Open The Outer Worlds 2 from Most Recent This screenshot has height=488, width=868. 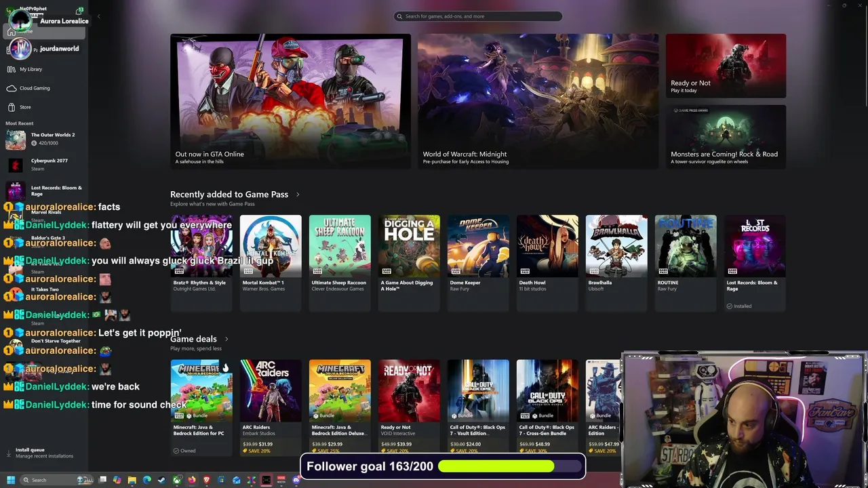tap(45, 139)
